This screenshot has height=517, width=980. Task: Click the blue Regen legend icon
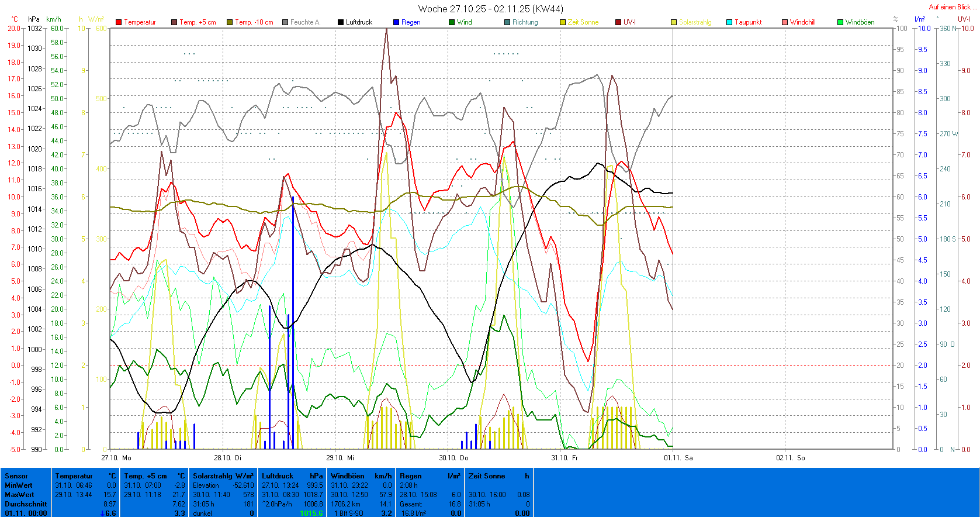(x=396, y=22)
